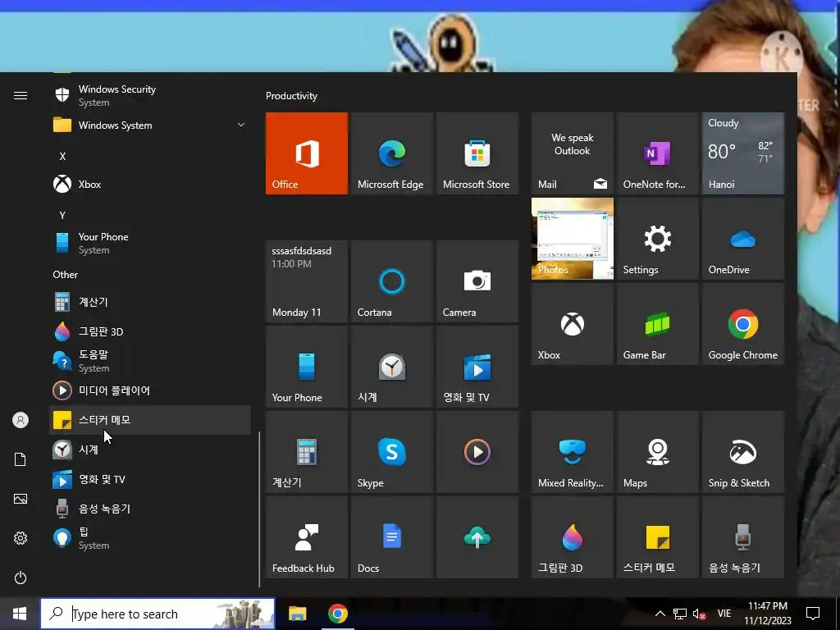Open the unlabeled media player tile

click(477, 452)
